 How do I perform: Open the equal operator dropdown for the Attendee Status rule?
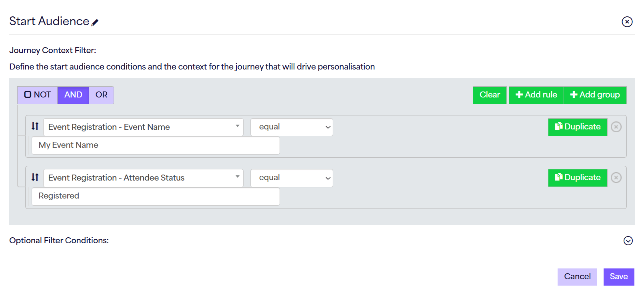click(x=292, y=178)
